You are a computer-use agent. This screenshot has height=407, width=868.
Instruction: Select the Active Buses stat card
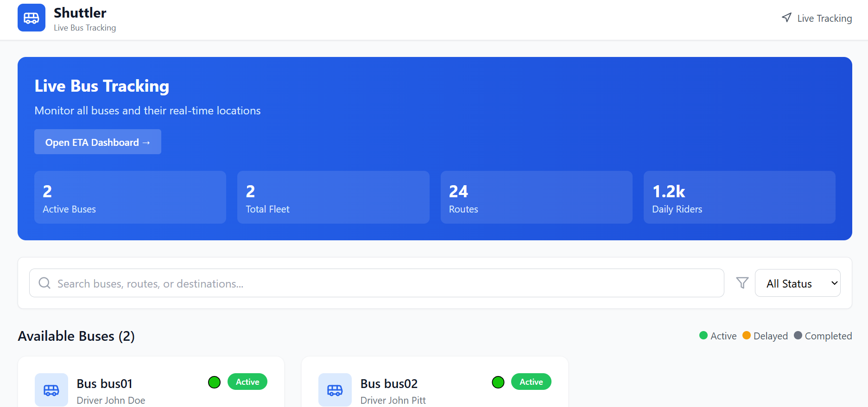(130, 197)
